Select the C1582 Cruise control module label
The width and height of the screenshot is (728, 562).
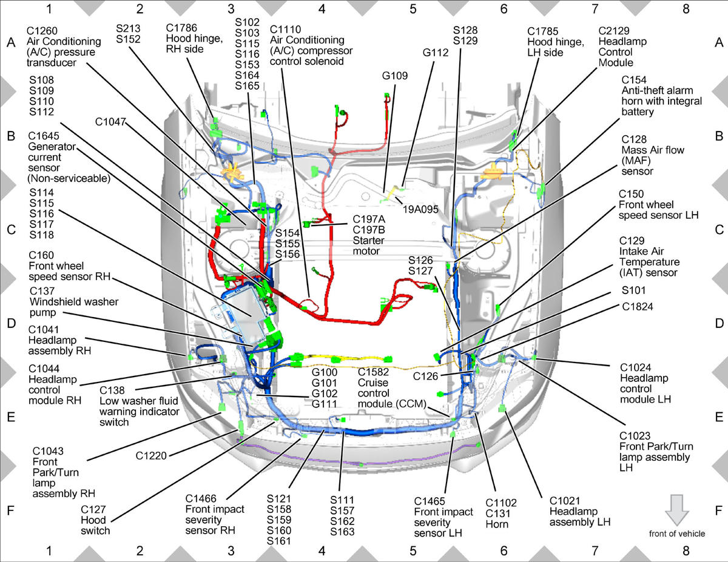393,387
